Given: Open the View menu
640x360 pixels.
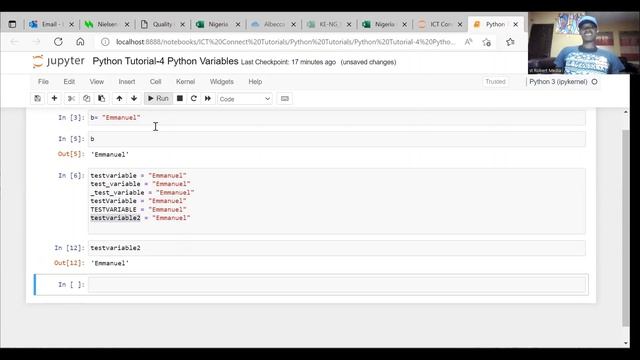Looking at the screenshot, I should (97, 82).
